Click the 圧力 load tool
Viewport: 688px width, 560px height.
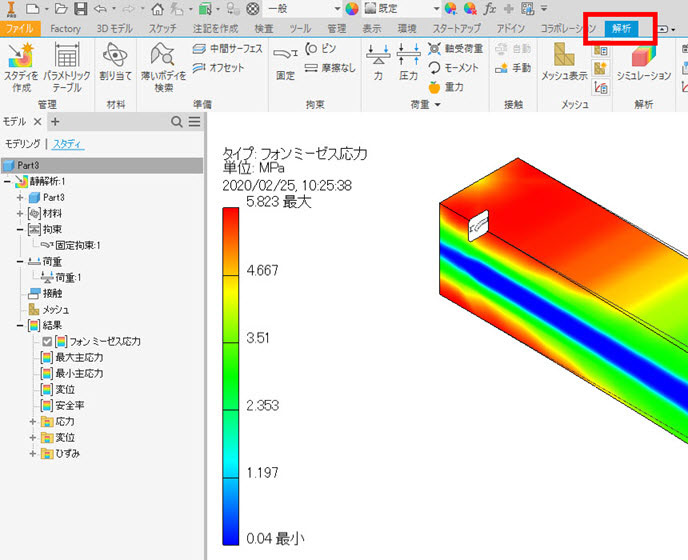408,62
